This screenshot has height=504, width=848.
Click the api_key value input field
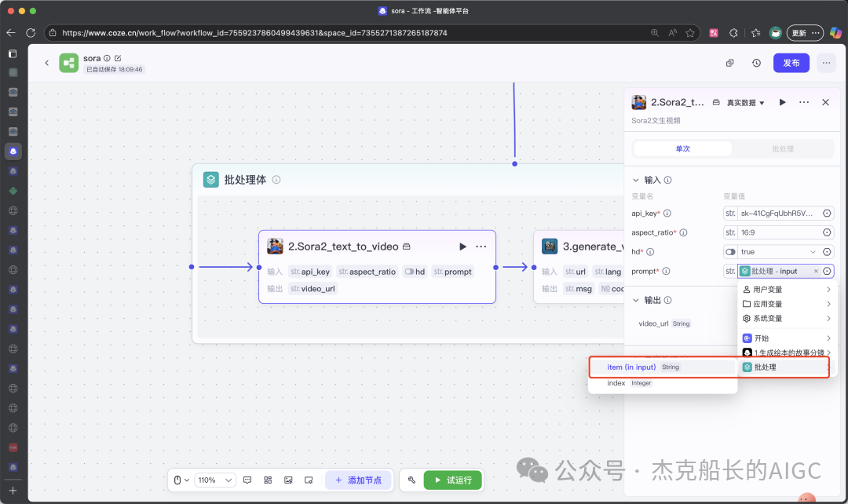779,213
